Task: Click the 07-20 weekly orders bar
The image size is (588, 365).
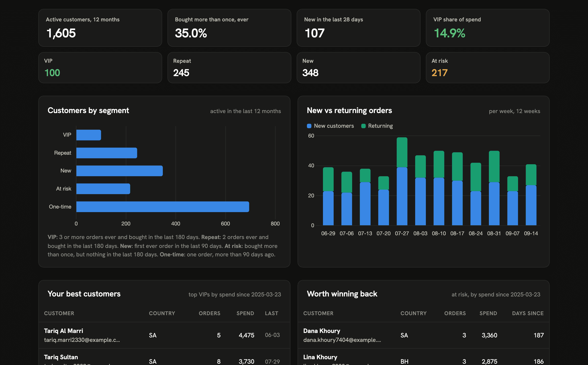Action: click(x=383, y=201)
